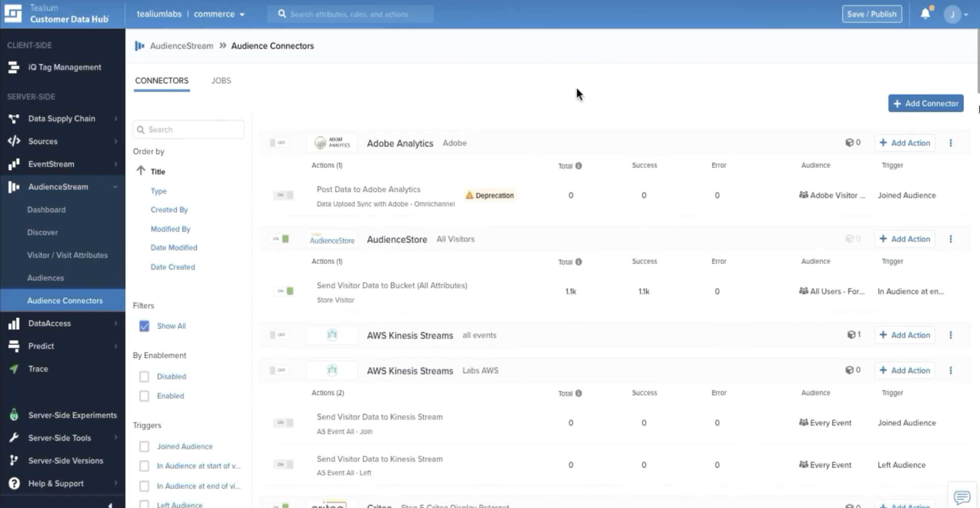Toggle Send Visitor Data to Bucket action
Viewport: 980px width, 508px height.
pos(284,291)
